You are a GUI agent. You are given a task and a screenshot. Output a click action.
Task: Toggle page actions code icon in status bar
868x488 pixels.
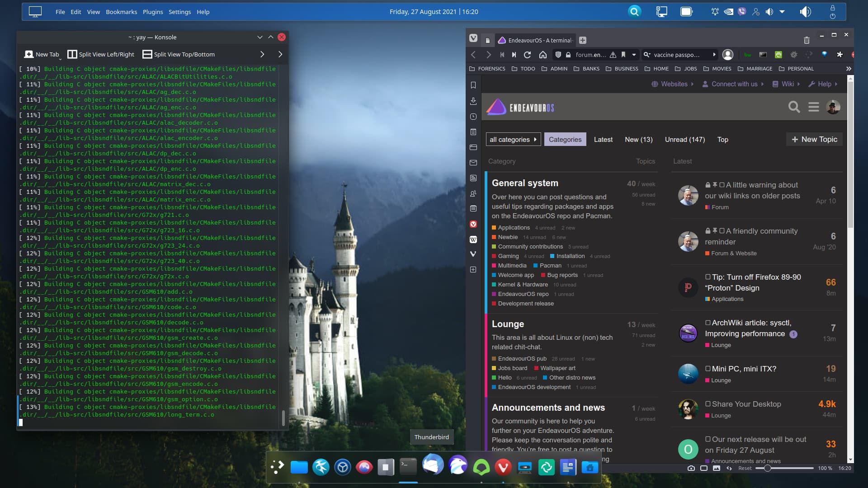(729, 468)
